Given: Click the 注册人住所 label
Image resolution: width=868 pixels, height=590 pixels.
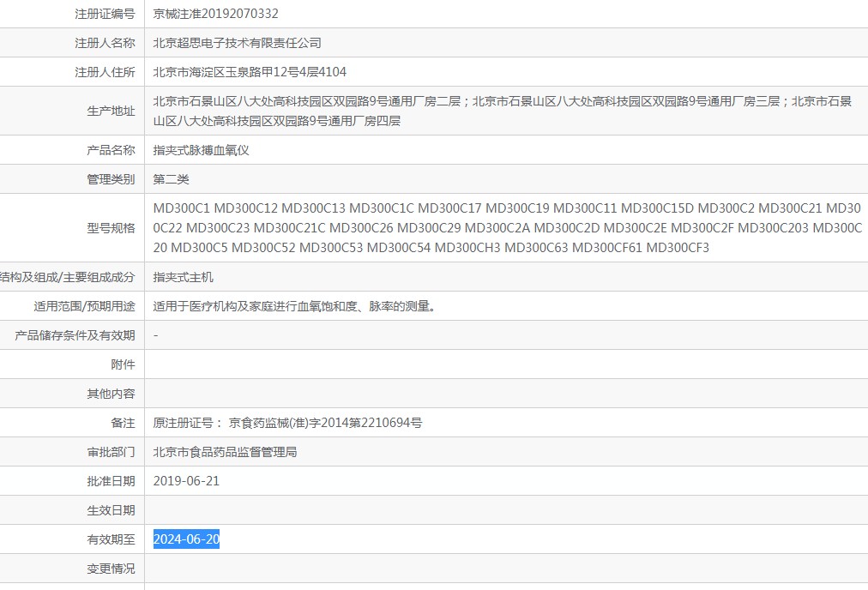Looking at the screenshot, I should click(105, 72).
